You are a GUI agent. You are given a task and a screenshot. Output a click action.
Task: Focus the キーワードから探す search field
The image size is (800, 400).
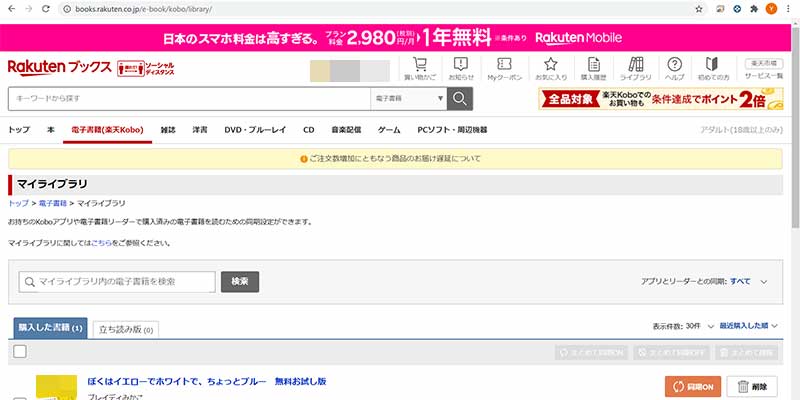[x=189, y=98]
